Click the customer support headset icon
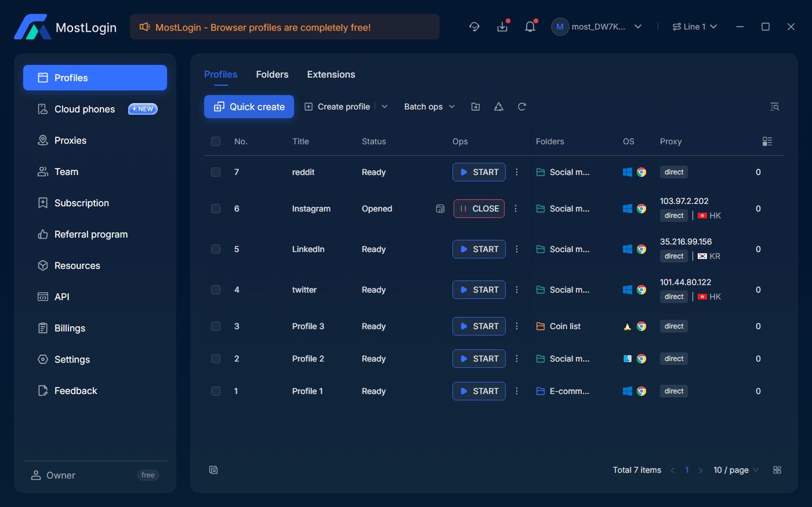This screenshot has width=812, height=507. (474, 27)
